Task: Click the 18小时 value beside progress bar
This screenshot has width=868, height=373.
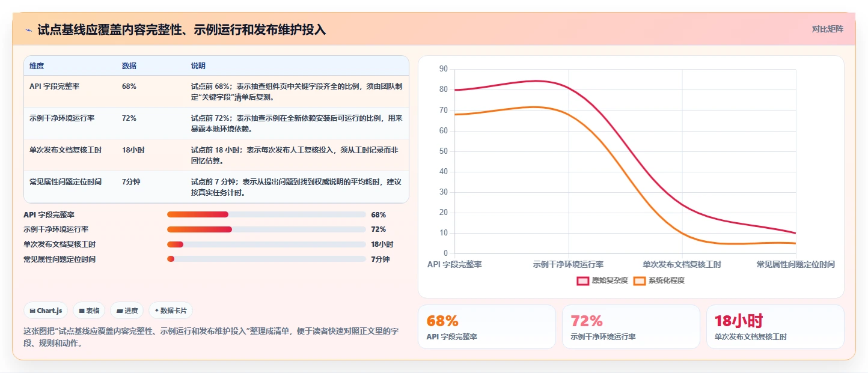Action: 382,244
